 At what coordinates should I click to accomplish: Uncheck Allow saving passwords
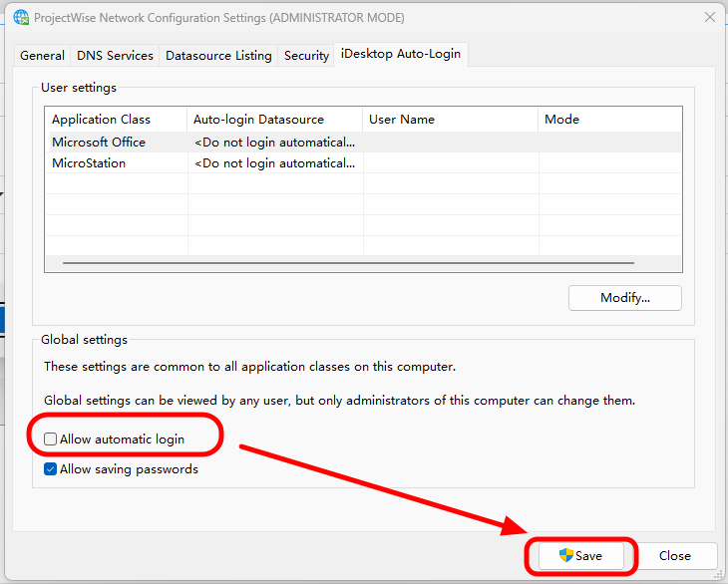point(50,469)
